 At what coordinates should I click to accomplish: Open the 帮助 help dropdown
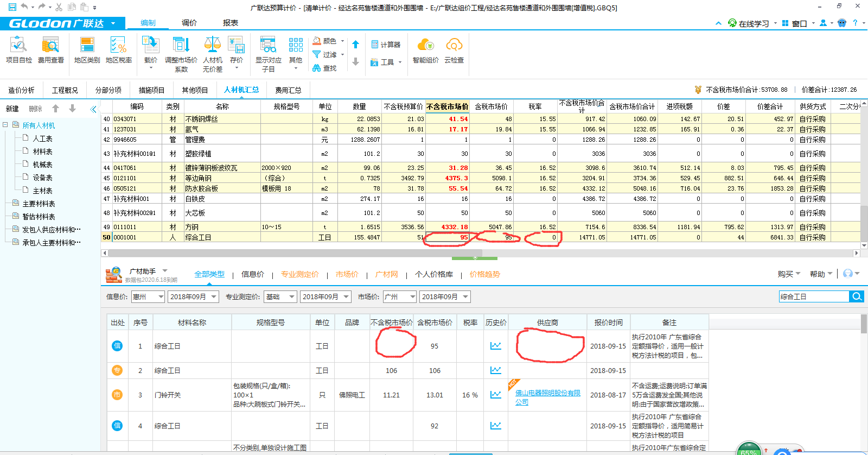pyautogui.click(x=821, y=274)
